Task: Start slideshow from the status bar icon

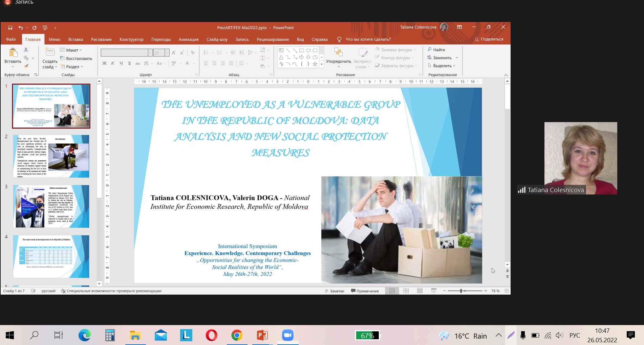Action: click(434, 291)
